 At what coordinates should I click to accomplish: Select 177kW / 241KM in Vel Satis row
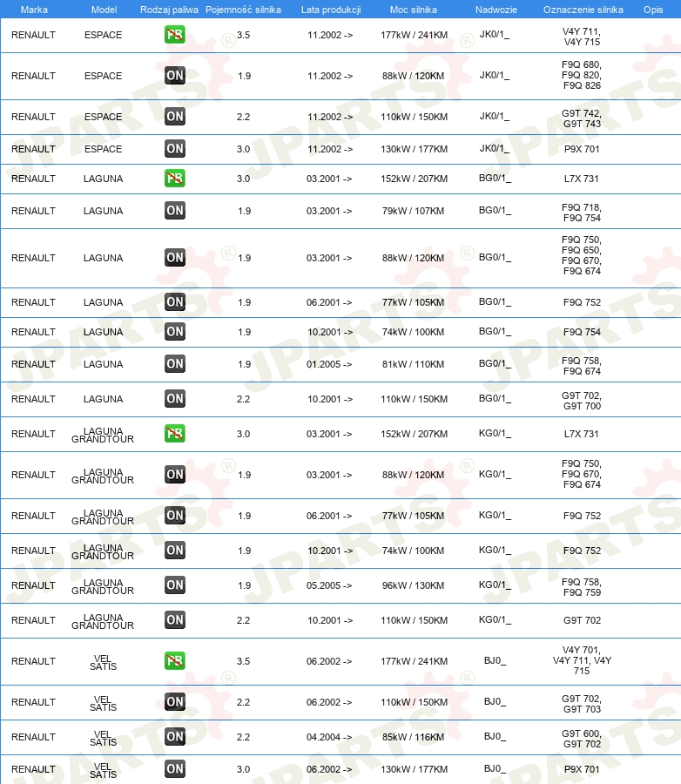point(414,661)
